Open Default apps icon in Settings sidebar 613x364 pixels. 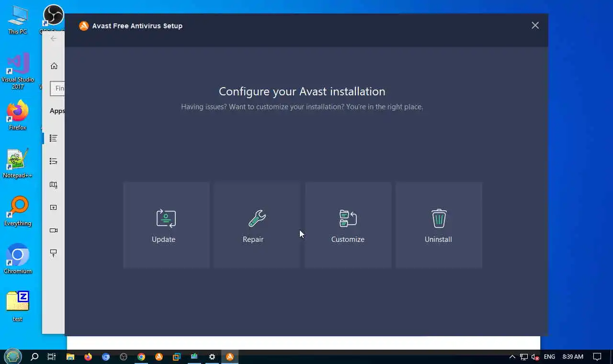pos(53,161)
